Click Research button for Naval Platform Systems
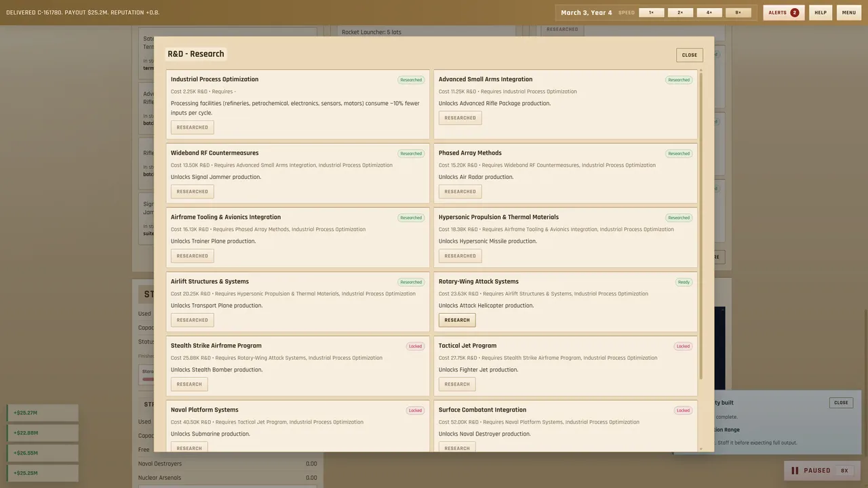Image resolution: width=868 pixels, height=488 pixels. [189, 447]
